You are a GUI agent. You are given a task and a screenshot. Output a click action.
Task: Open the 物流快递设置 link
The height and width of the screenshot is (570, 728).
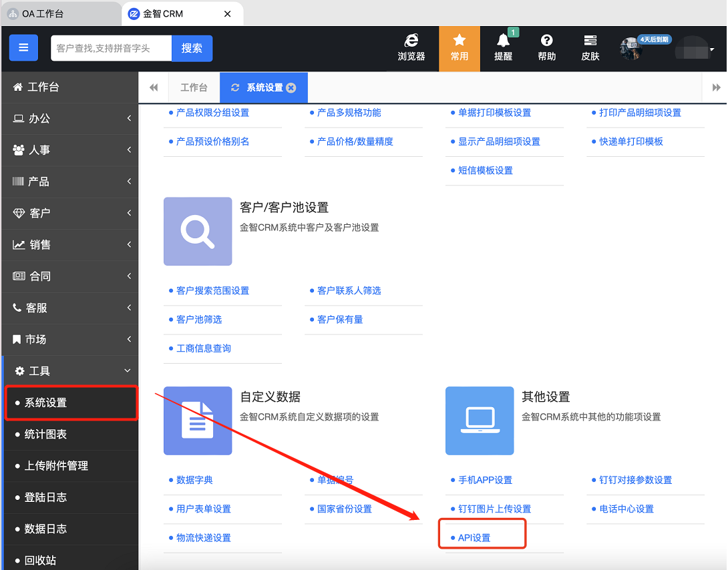[203, 537]
